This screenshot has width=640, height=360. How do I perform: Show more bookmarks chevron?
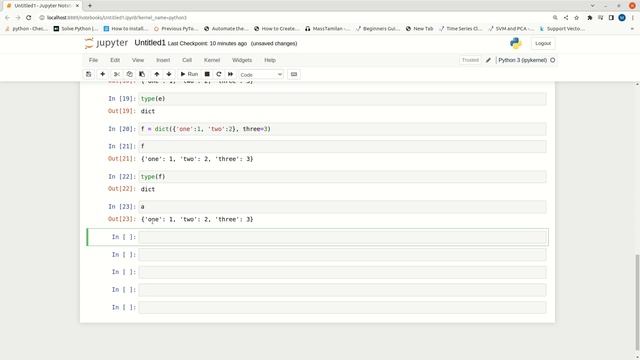pyautogui.click(x=632, y=29)
